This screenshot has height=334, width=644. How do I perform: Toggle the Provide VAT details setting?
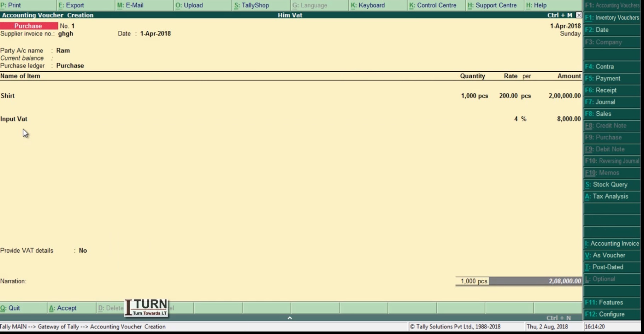tap(83, 250)
